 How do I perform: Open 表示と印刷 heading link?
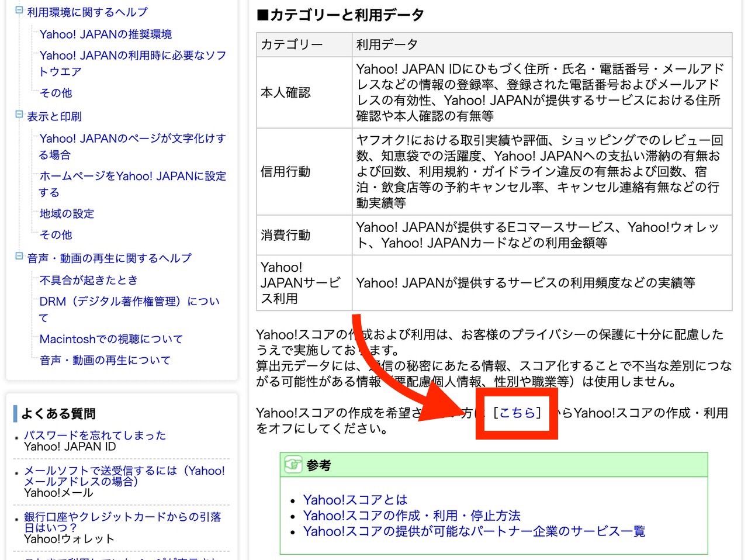[54, 116]
